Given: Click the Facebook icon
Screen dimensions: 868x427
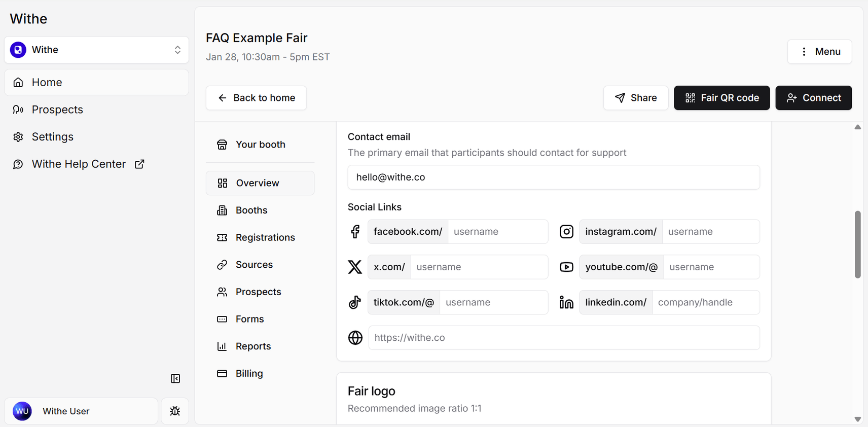Looking at the screenshot, I should coord(355,232).
